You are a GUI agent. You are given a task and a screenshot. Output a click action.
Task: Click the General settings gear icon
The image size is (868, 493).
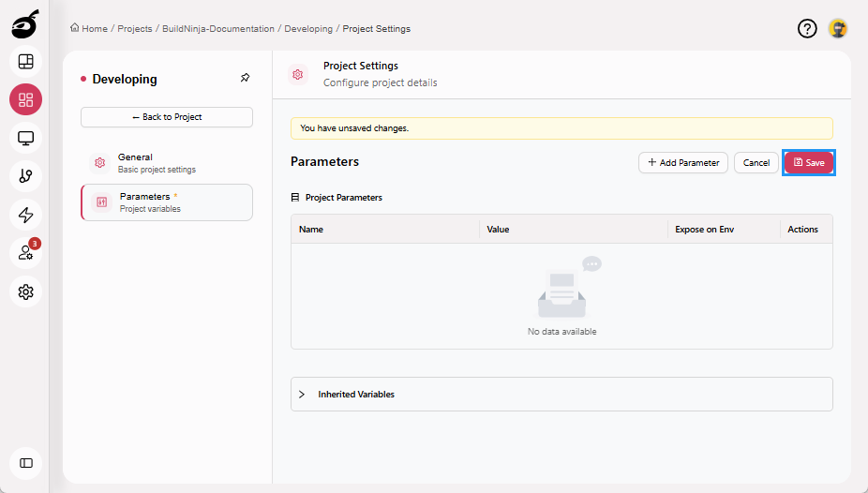click(99, 163)
